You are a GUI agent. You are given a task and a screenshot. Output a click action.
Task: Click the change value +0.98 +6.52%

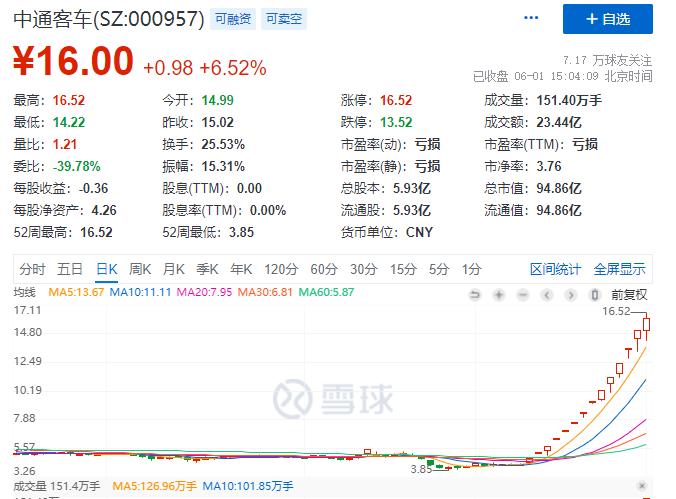[205, 68]
